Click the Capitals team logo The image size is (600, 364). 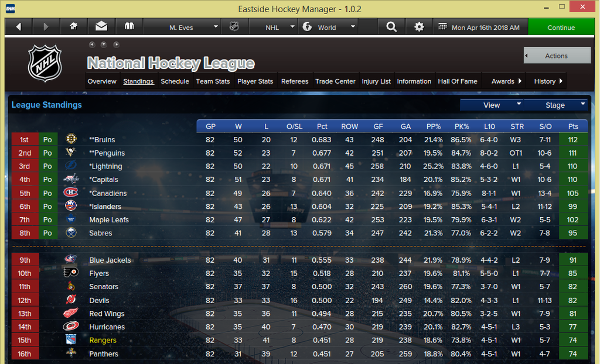(71, 179)
